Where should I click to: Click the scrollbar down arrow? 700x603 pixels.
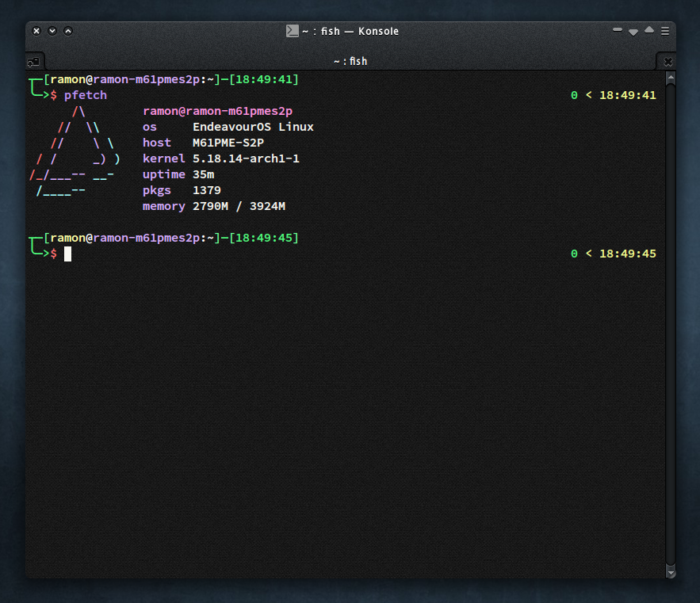(670, 572)
